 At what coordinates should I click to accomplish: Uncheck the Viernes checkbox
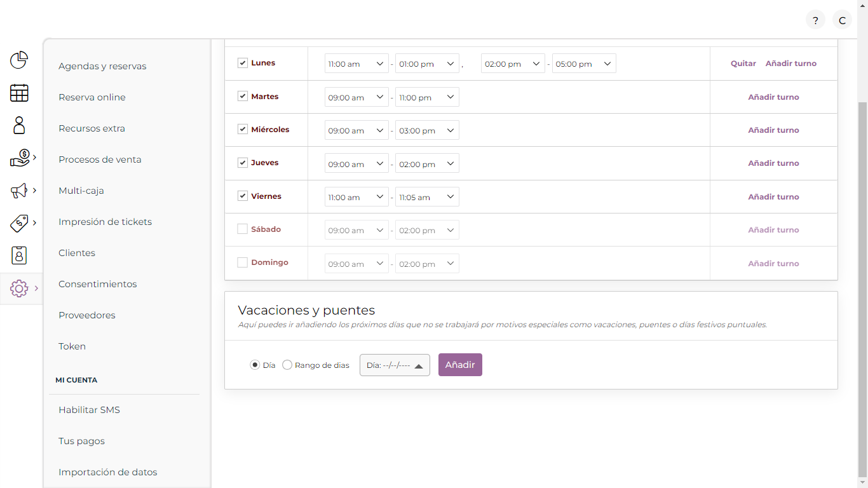point(242,196)
